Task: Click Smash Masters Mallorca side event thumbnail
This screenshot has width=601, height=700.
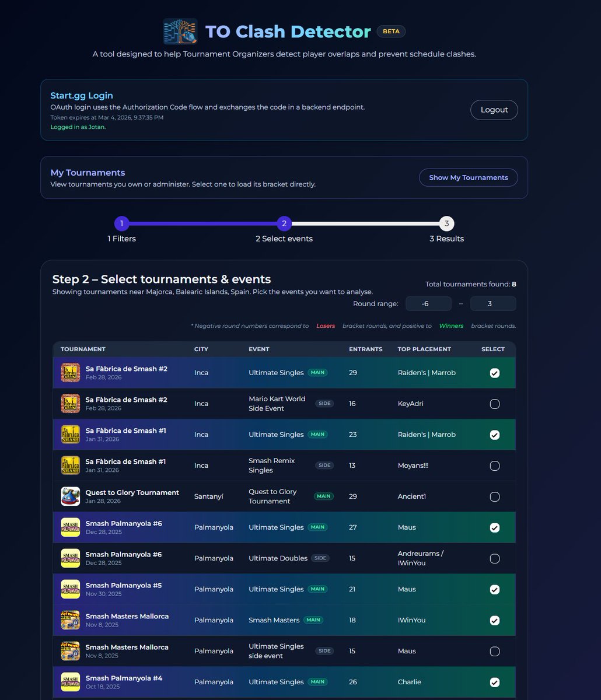Action: pos(71,651)
